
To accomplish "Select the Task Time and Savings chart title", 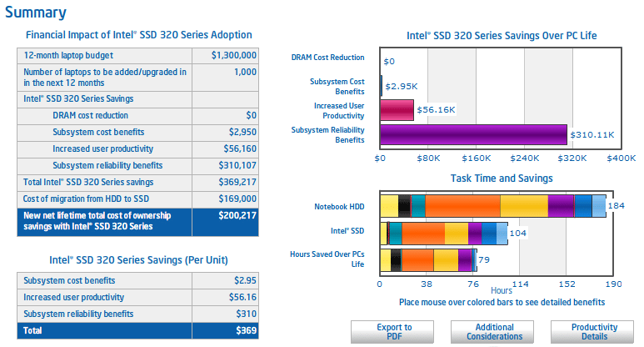I will (502, 179).
